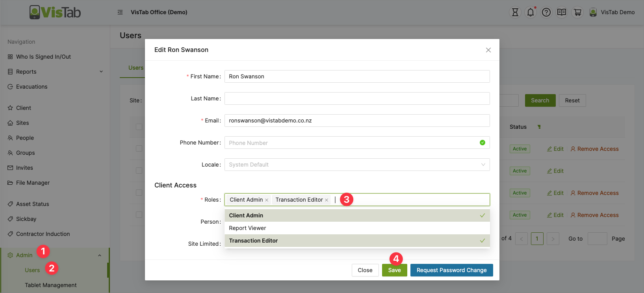Click the hourglass icon in header
This screenshot has width=644, height=293.
pyautogui.click(x=515, y=12)
